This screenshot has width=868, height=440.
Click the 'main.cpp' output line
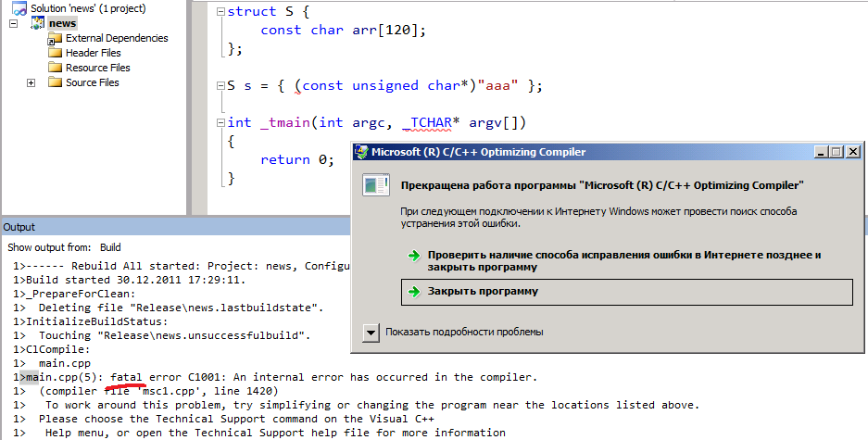(x=52, y=364)
